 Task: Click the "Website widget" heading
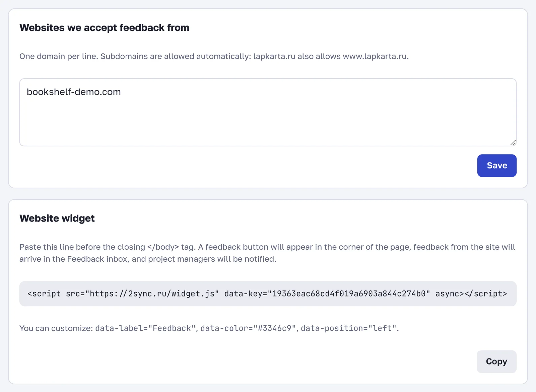pyautogui.click(x=57, y=218)
